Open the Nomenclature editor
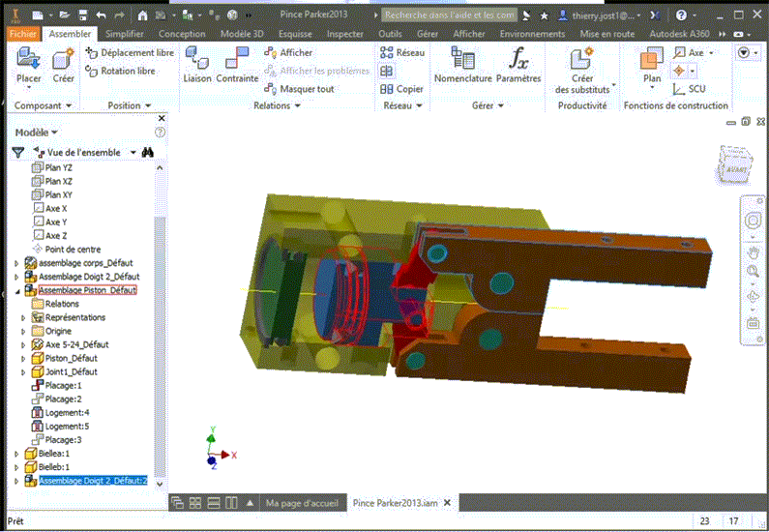The height and width of the screenshot is (532, 769). (462, 66)
